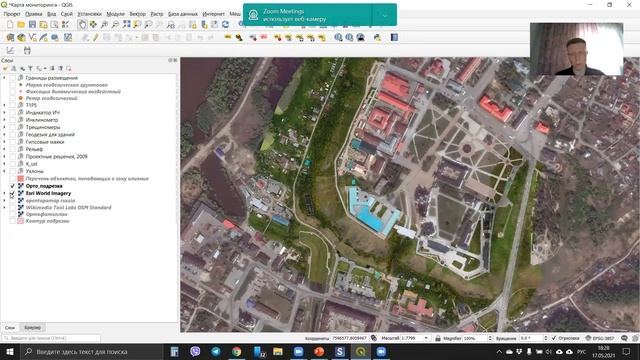The width and height of the screenshot is (640, 360).
Task: Save the project using the floppy disk icon
Action: 32,24
